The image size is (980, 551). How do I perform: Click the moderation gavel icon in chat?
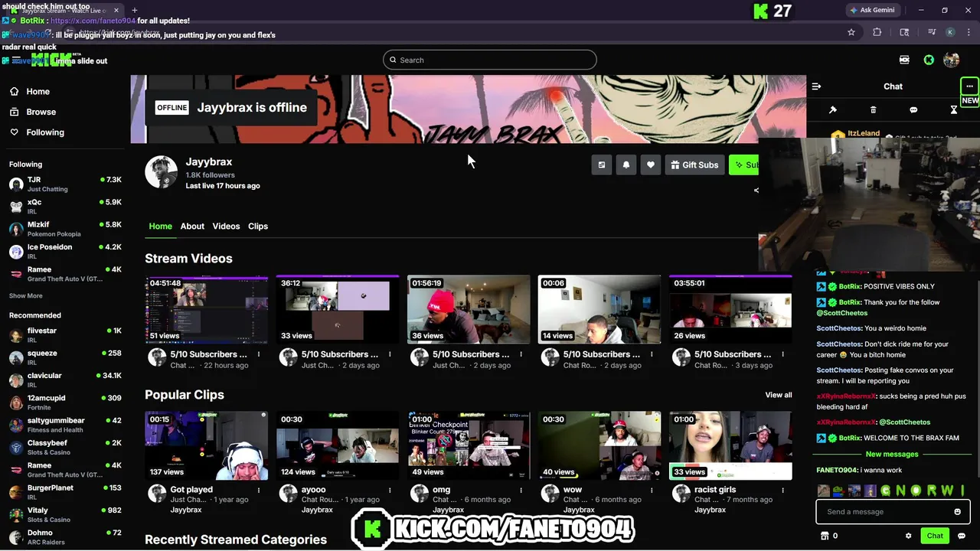pyautogui.click(x=833, y=110)
